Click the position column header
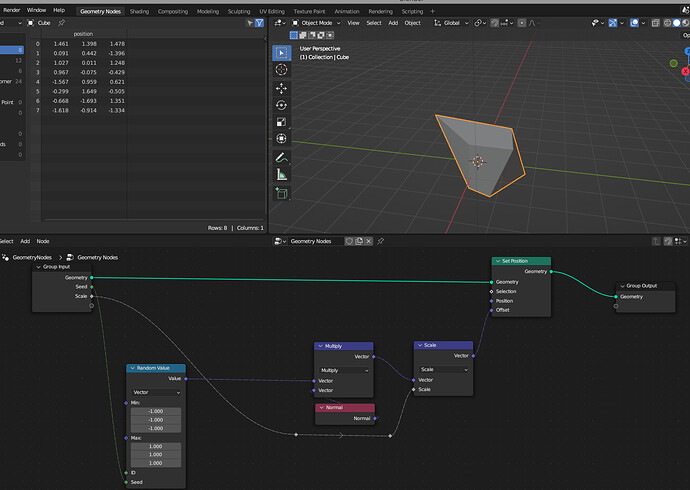 [x=83, y=34]
